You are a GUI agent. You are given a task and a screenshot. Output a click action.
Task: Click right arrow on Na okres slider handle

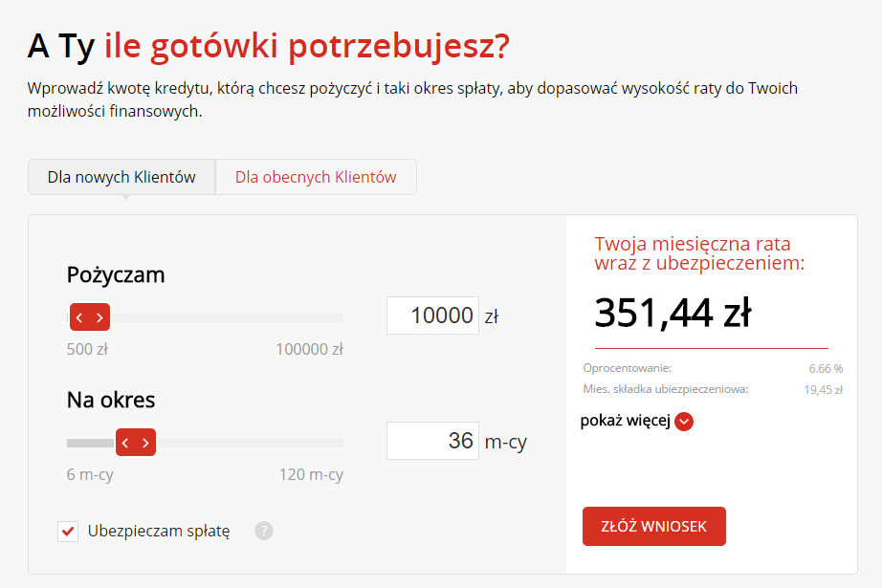pyautogui.click(x=145, y=443)
